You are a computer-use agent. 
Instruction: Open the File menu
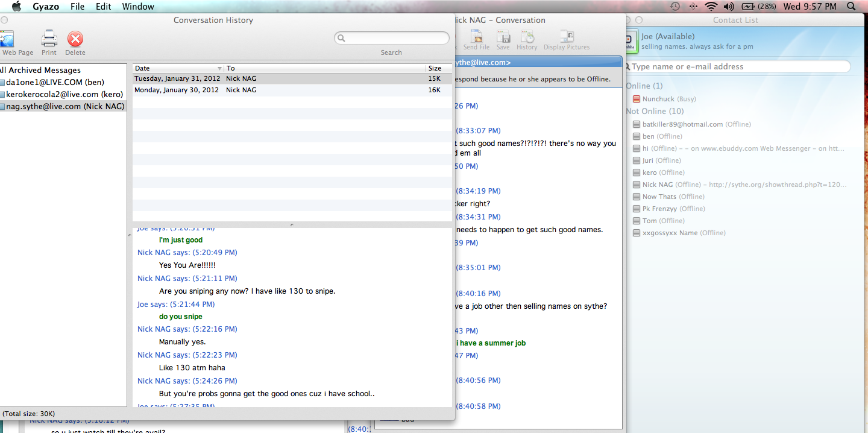coord(77,7)
